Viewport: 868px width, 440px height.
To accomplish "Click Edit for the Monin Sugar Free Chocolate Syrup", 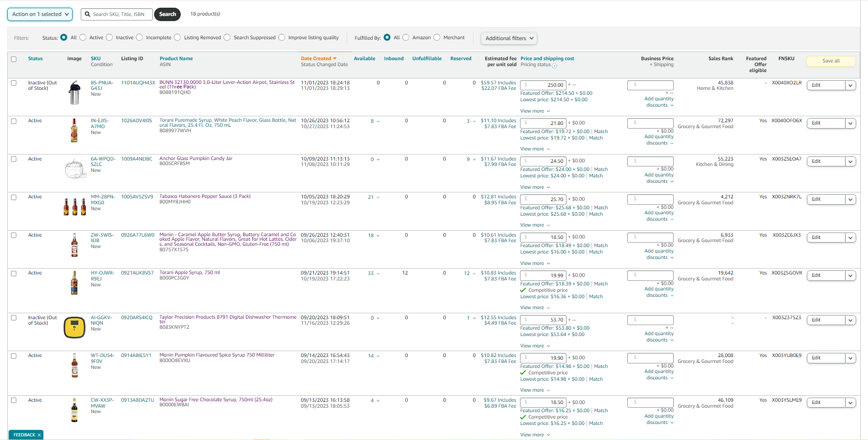I will [x=826, y=403].
